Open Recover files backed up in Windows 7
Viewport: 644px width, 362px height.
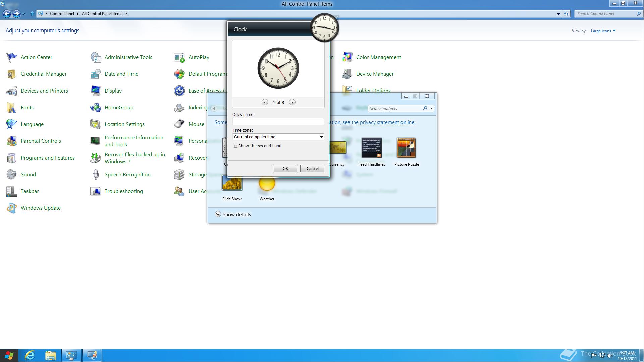(x=135, y=158)
